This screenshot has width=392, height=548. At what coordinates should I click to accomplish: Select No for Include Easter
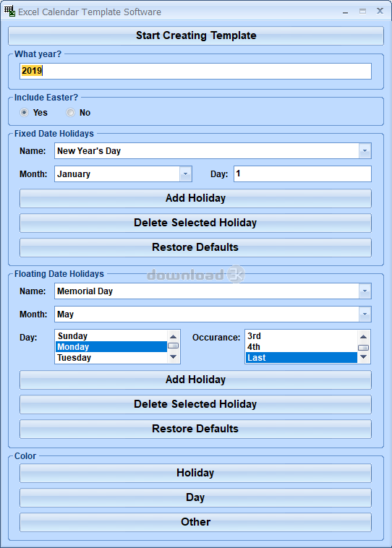70,113
